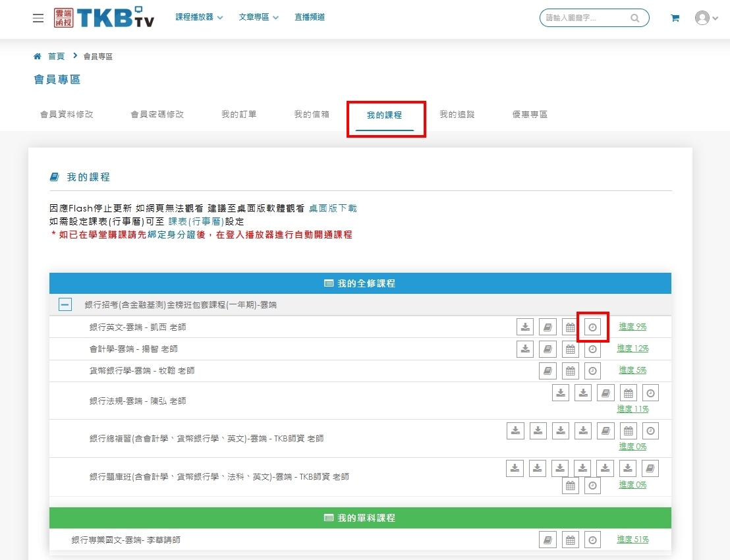The width and height of the screenshot is (730, 560).
Task: Click the search magnifier icon
Action: 634,18
